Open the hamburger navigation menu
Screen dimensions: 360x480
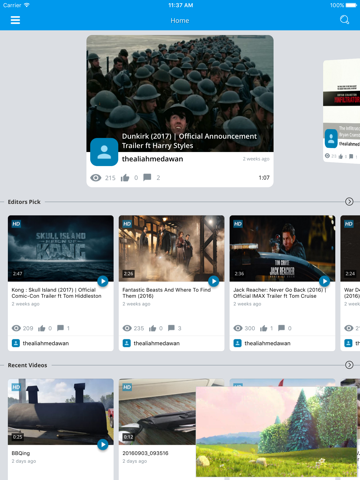pyautogui.click(x=15, y=20)
